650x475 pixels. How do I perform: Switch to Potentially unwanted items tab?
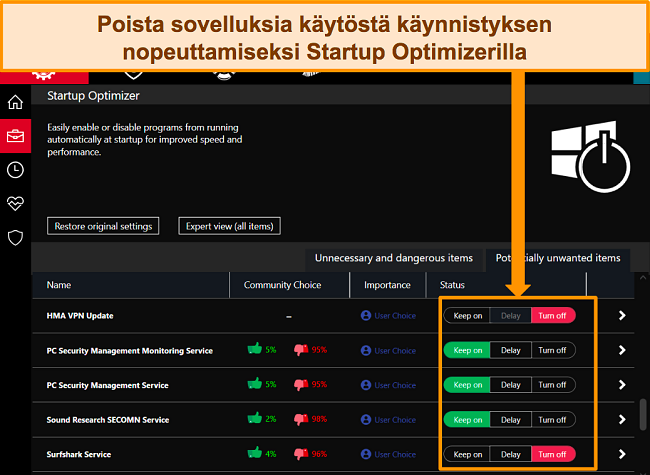point(558,258)
